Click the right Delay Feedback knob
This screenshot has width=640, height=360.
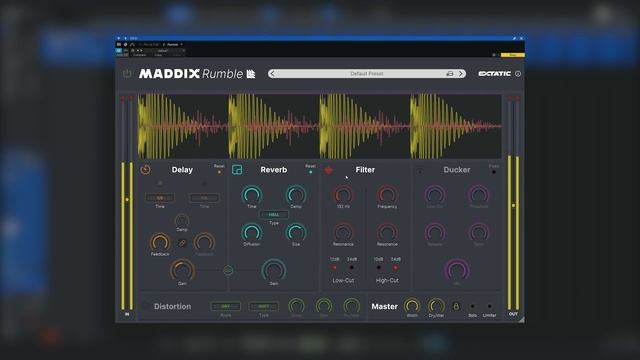coord(204,242)
